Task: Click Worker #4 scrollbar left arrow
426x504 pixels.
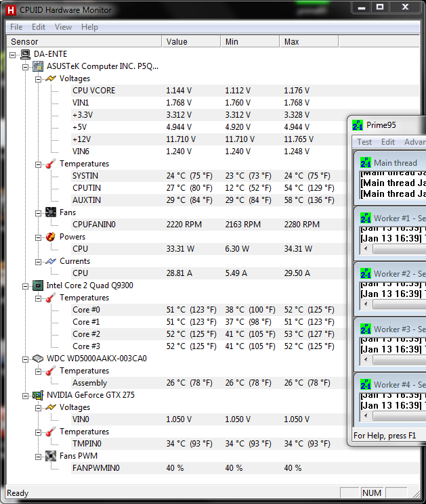Action: (x=366, y=415)
